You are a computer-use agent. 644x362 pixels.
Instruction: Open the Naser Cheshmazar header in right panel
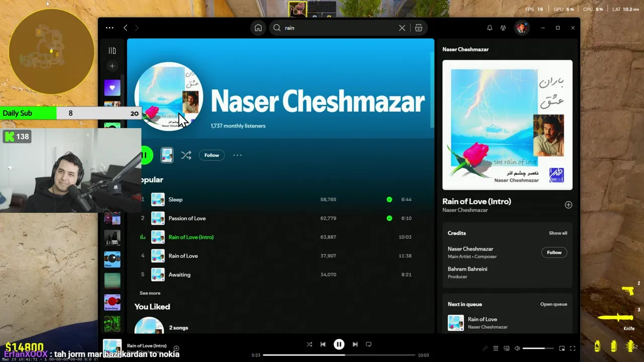(465, 49)
